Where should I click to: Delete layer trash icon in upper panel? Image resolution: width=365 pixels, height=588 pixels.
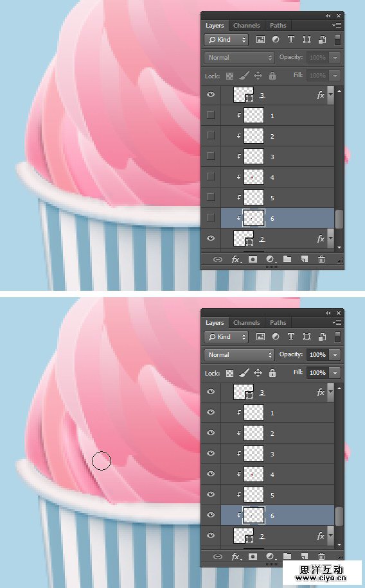pyautogui.click(x=322, y=259)
